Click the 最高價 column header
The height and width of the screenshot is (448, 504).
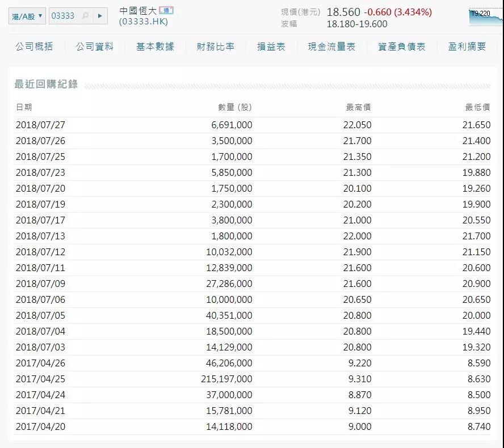point(358,107)
